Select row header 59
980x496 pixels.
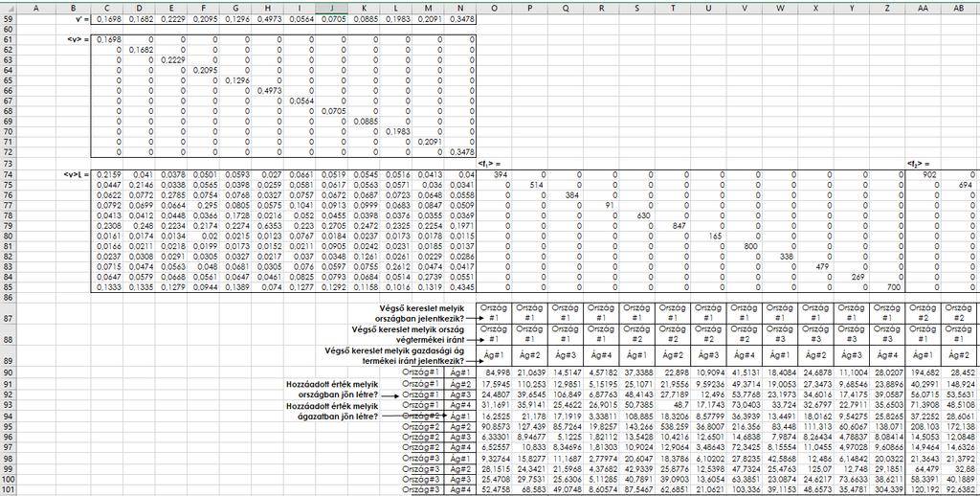click(x=8, y=19)
